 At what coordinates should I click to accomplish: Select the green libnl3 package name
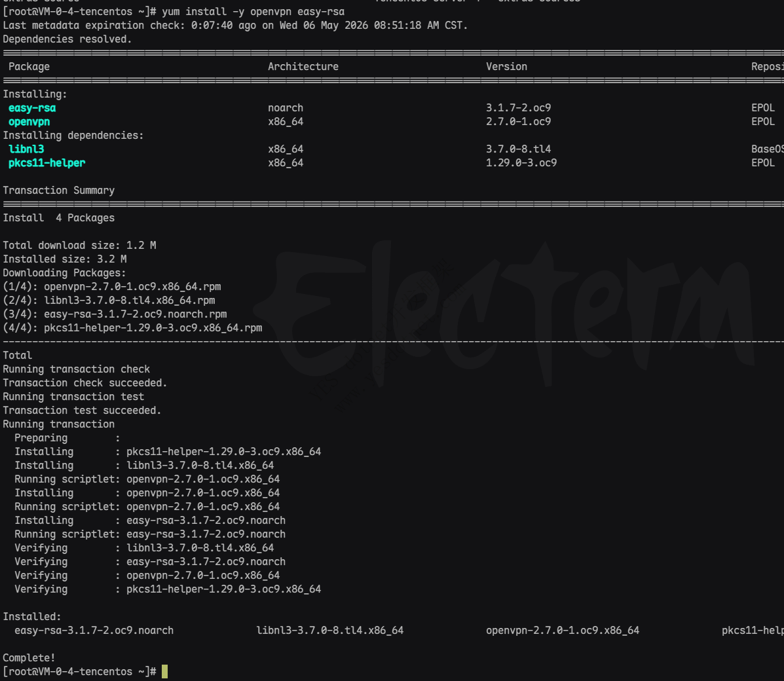point(26,149)
